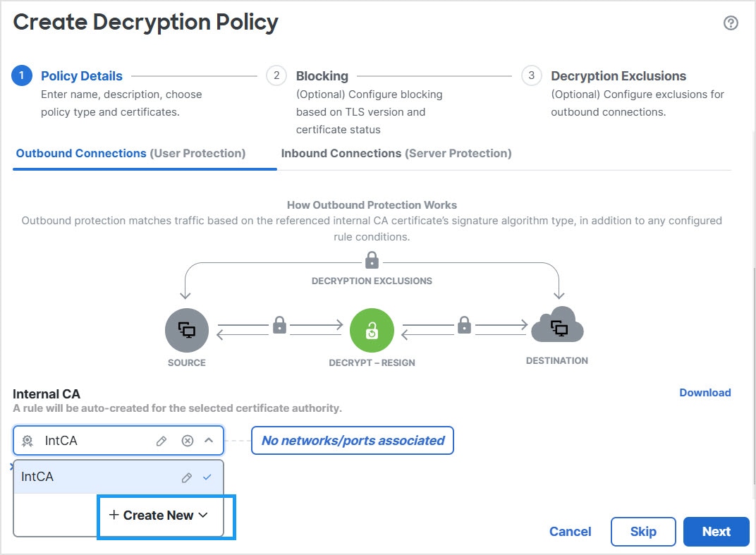Viewport: 756px width, 555px height.
Task: Edit IntCA list entry with pencil icon
Action: (x=187, y=477)
